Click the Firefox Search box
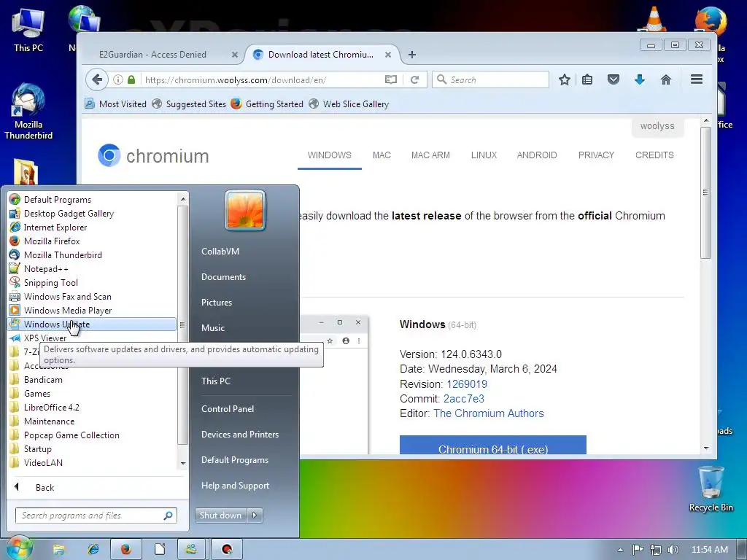The height and width of the screenshot is (560, 747). click(x=491, y=79)
